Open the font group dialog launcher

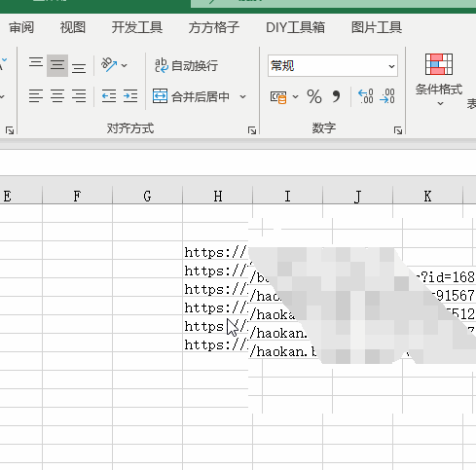pyautogui.click(x=10, y=130)
